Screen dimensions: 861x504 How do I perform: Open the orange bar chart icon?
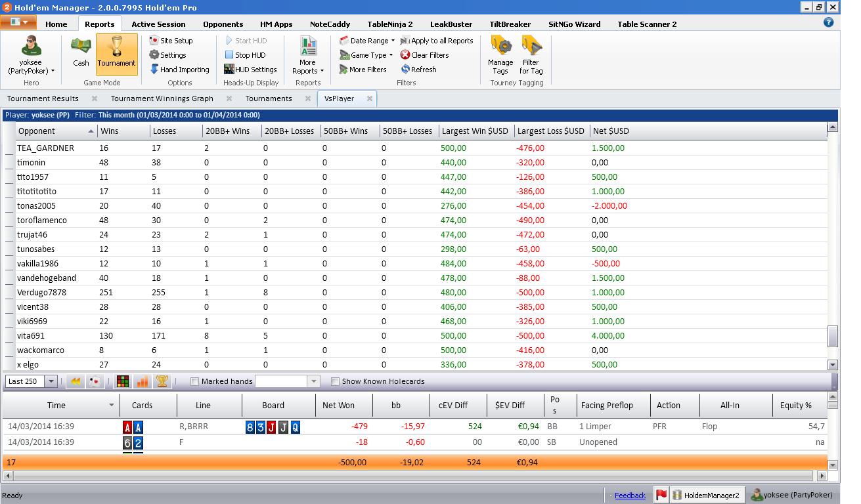click(142, 381)
